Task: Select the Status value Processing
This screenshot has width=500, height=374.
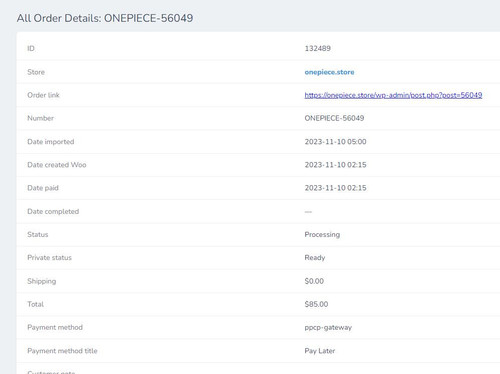Action: click(322, 235)
